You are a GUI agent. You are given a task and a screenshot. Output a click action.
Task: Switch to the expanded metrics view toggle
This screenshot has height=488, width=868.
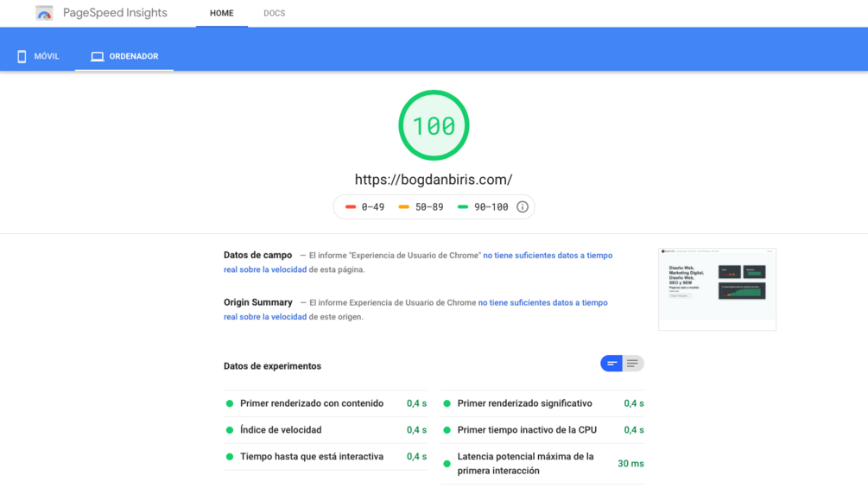click(633, 364)
